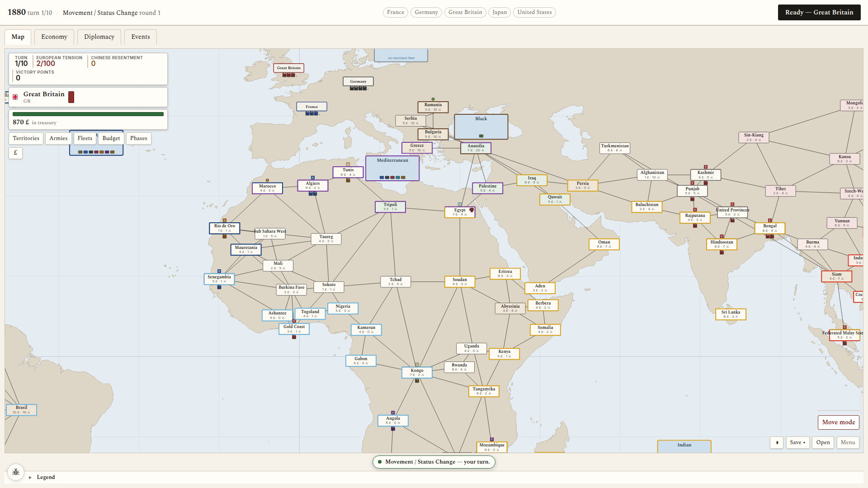Select the blue army tokens under France
868x488 pixels.
[312, 113]
